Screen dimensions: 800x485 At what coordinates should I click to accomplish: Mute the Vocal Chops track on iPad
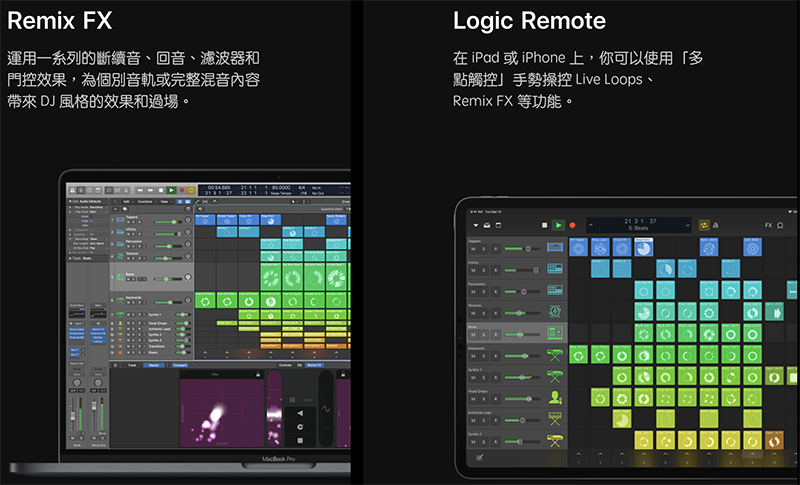tap(473, 399)
